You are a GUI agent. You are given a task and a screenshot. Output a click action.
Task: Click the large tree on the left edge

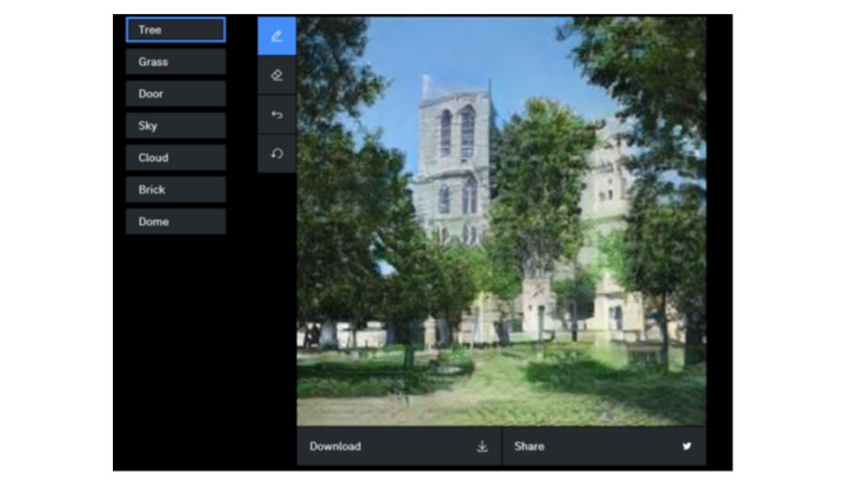(x=334, y=188)
